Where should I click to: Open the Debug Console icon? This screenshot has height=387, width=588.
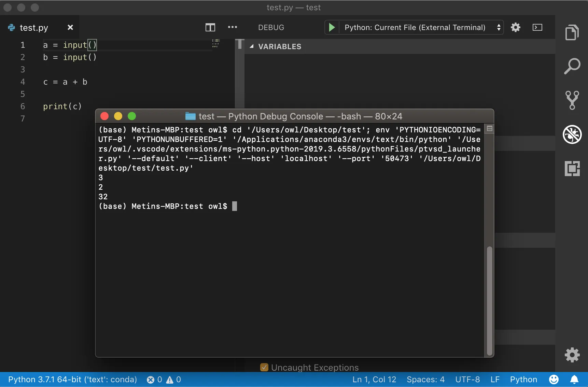[537, 27]
